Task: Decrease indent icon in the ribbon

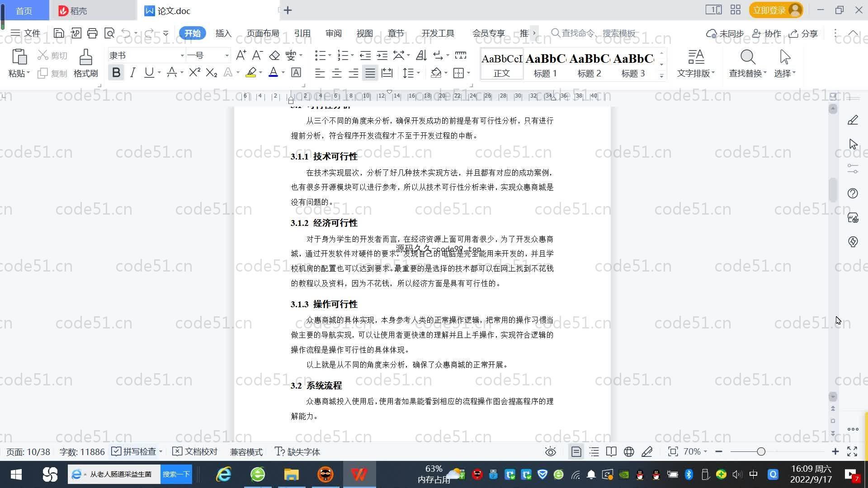Action: 365,55
